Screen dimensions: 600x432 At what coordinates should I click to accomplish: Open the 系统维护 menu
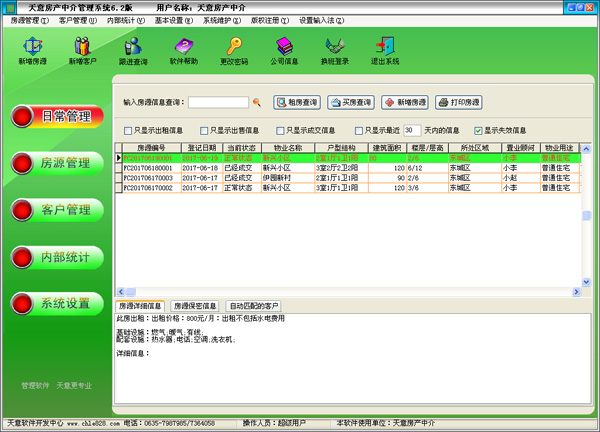(220, 20)
